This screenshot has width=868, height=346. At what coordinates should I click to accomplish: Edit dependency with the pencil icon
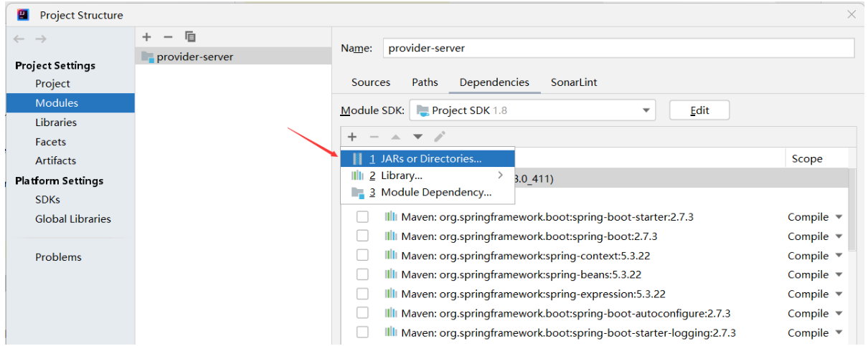pos(440,136)
